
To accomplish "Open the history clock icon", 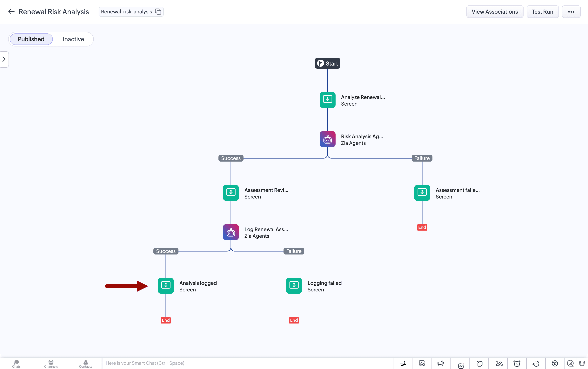I will (x=536, y=364).
